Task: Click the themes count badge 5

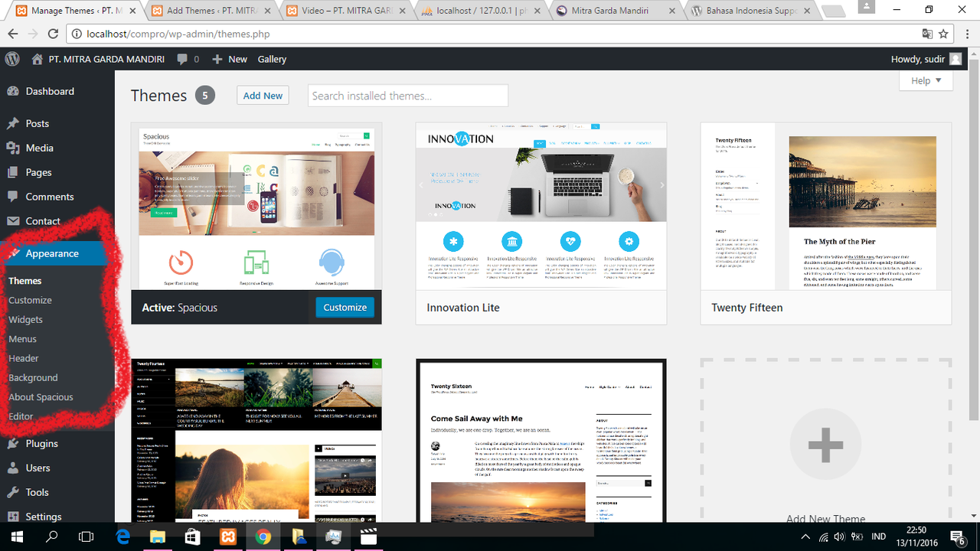Action: click(204, 96)
